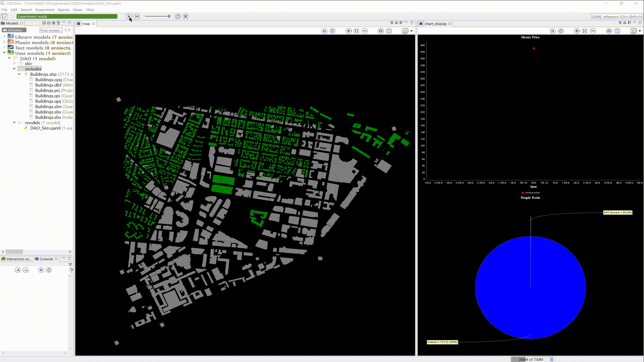Click the Experiment ready status bar
The height and width of the screenshot is (362, 644).
pos(67,16)
